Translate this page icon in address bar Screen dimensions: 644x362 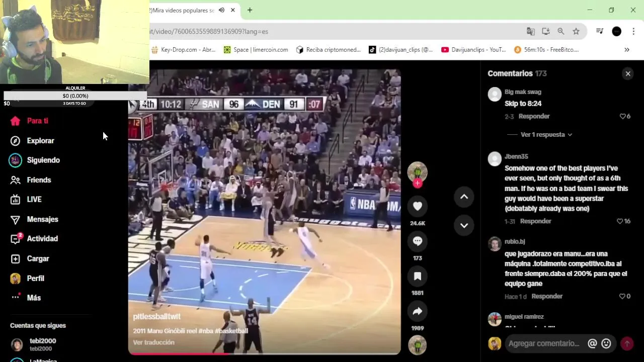(531, 31)
